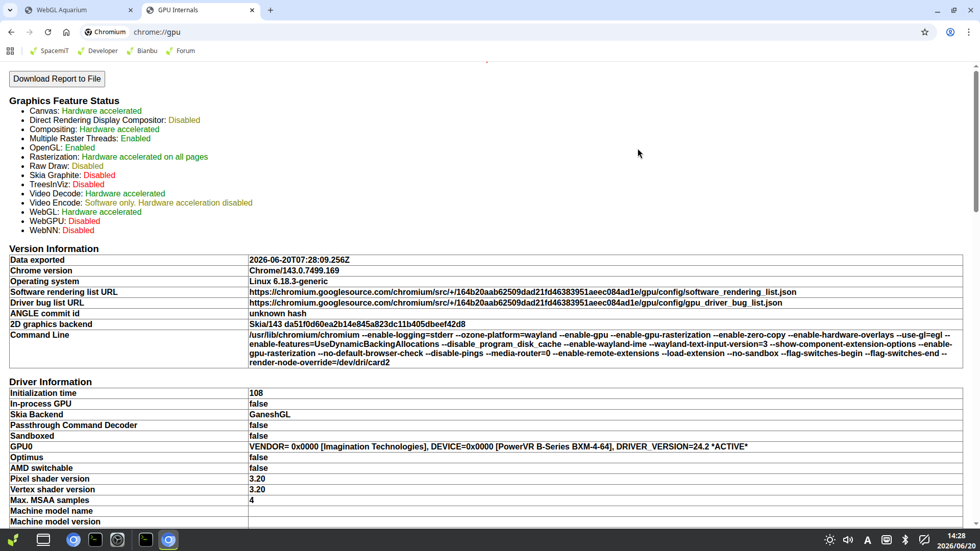The height and width of the screenshot is (551, 980).
Task: Click the Linux 6.18.3-generic value
Action: click(288, 282)
